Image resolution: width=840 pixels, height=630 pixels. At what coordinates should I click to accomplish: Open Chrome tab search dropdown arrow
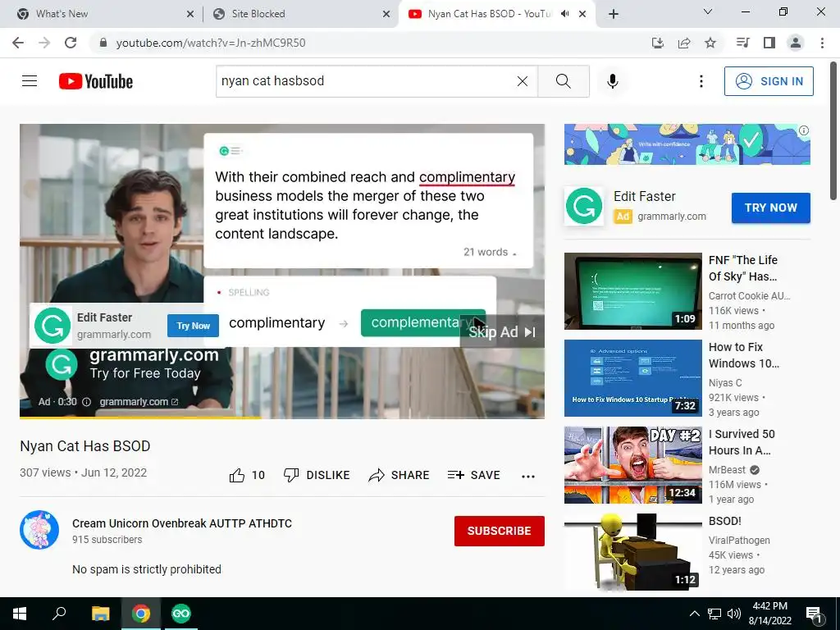[x=708, y=11]
